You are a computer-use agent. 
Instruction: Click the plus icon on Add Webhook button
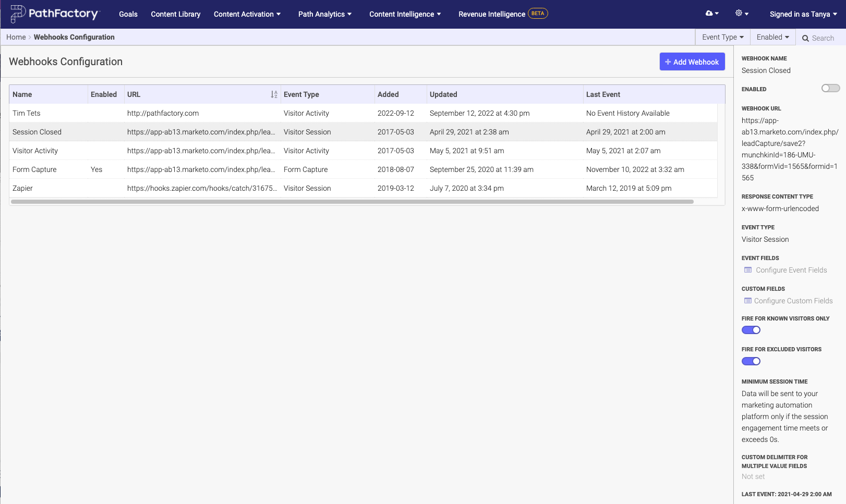[x=668, y=62]
